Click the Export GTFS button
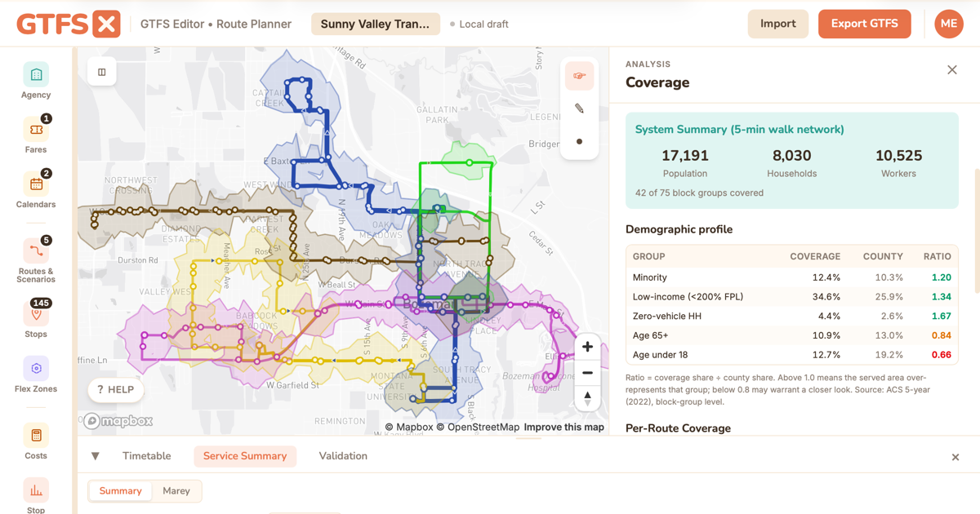 click(865, 24)
